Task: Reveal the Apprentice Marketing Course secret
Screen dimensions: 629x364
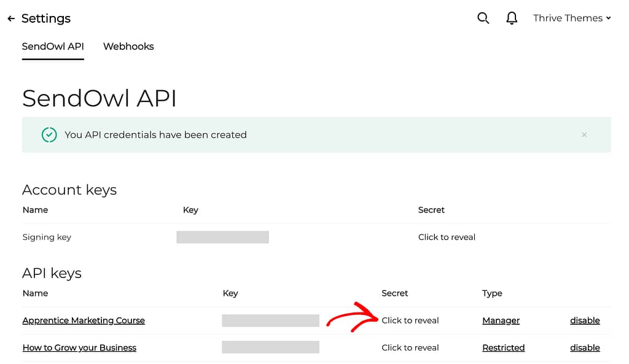Action: 410,320
